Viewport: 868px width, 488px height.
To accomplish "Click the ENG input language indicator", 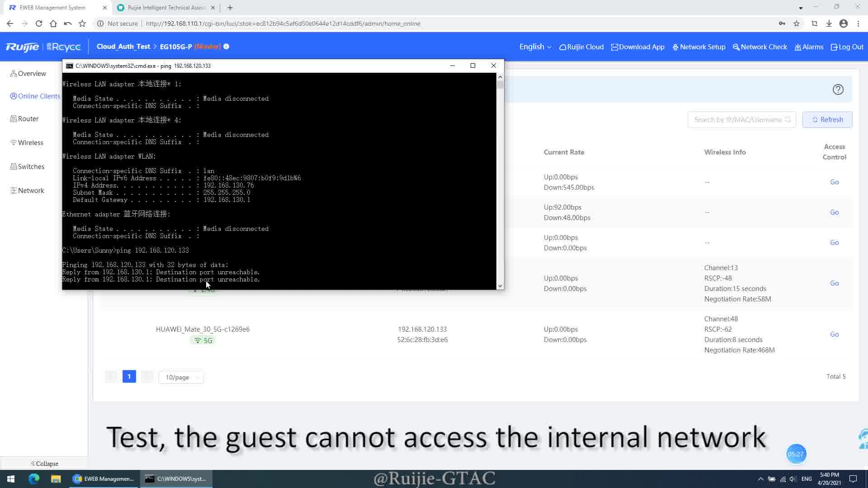I will point(807,479).
